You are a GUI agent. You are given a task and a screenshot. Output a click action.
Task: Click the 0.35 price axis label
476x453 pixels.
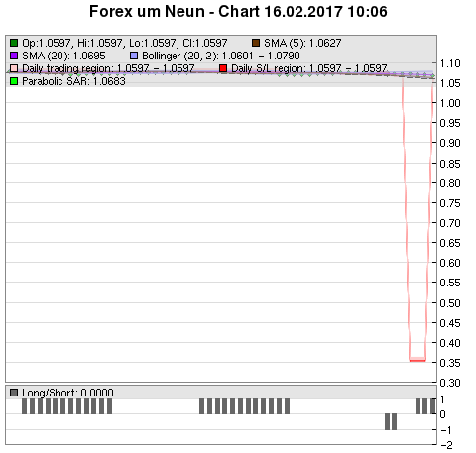coord(450,363)
